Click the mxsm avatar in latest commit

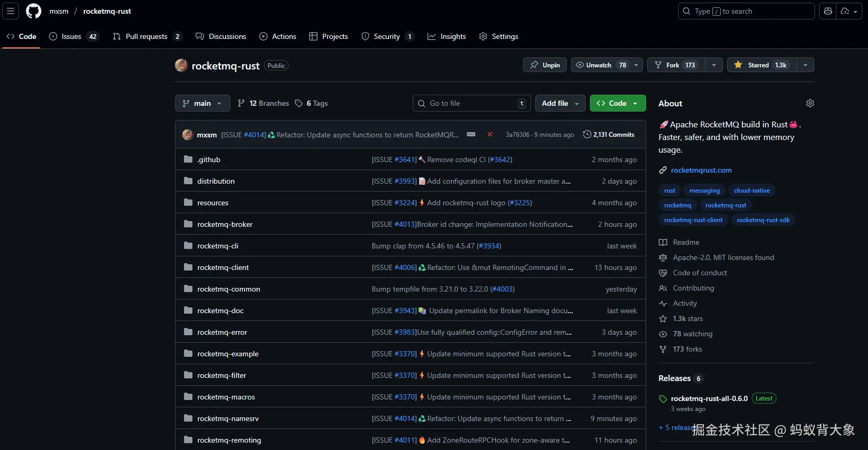[187, 135]
